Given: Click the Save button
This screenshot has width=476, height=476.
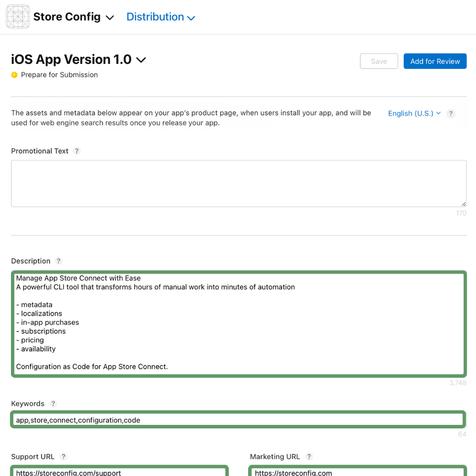Looking at the screenshot, I should [x=379, y=61].
